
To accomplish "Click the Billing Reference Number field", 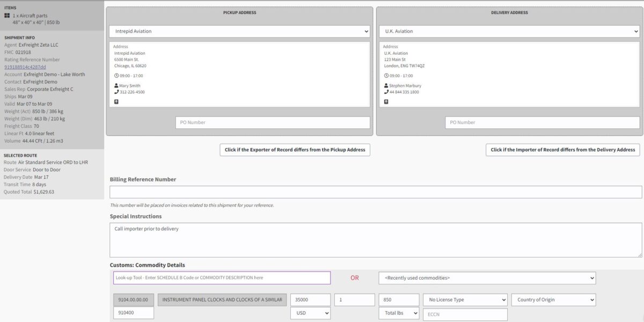I will 376,192.
